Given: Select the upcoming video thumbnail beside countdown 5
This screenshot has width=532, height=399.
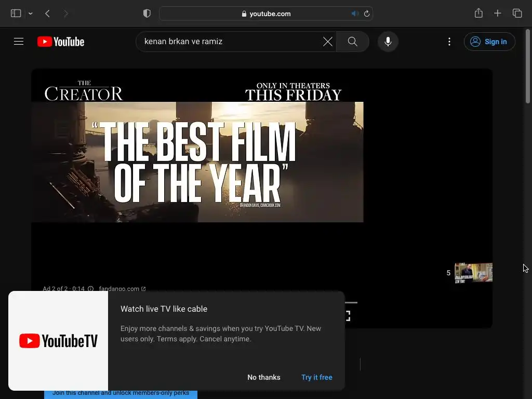Looking at the screenshot, I should [473, 272].
